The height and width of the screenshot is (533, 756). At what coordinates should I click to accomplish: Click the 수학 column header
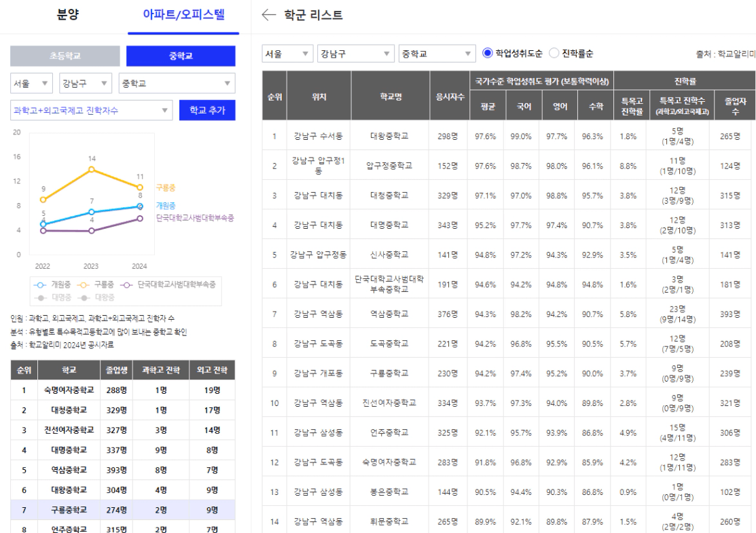tap(596, 106)
